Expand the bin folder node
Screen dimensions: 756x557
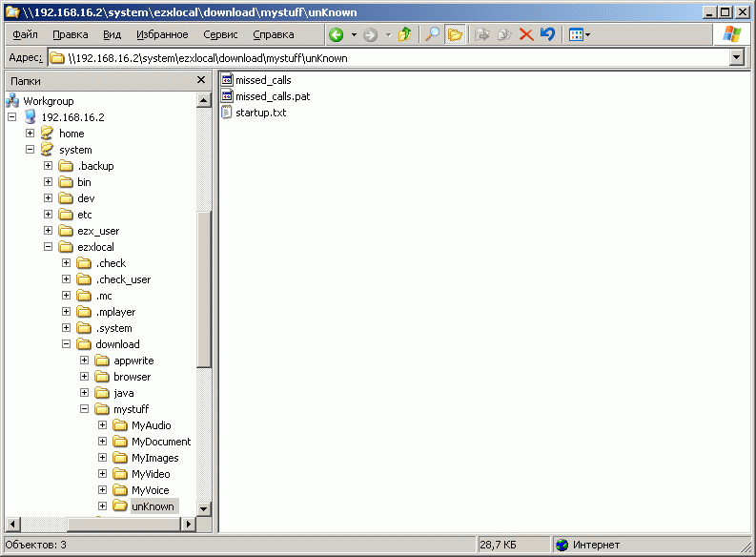[x=48, y=181]
